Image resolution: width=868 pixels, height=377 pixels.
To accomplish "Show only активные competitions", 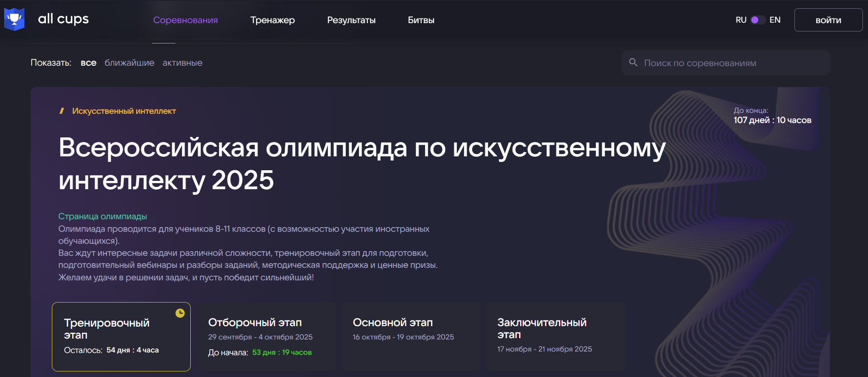I will pyautogui.click(x=182, y=63).
